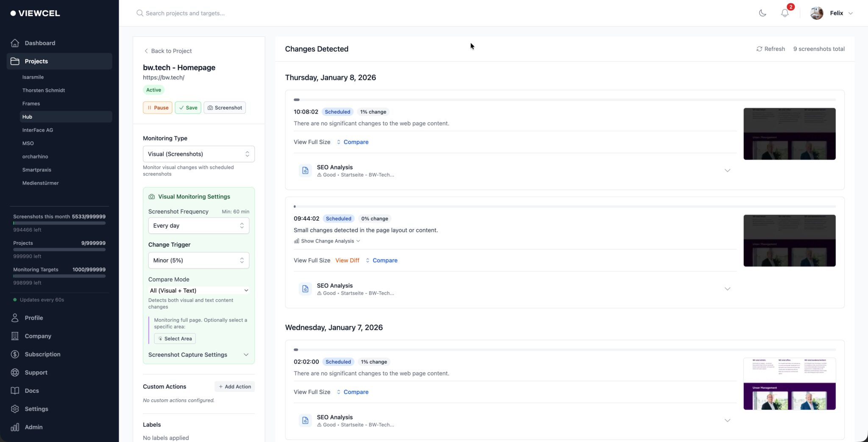The image size is (868, 442).
Task: Open the Support lifebuoy icon
Action: [15, 372]
